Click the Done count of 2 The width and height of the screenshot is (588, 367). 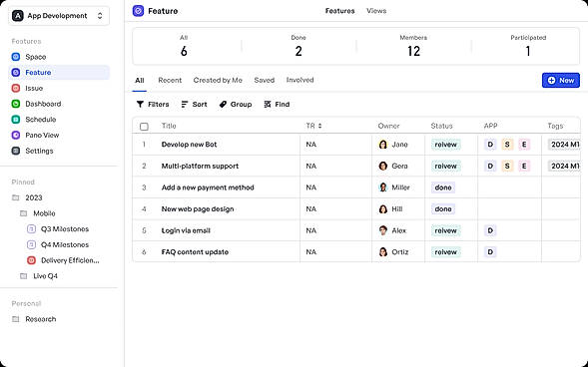(298, 51)
